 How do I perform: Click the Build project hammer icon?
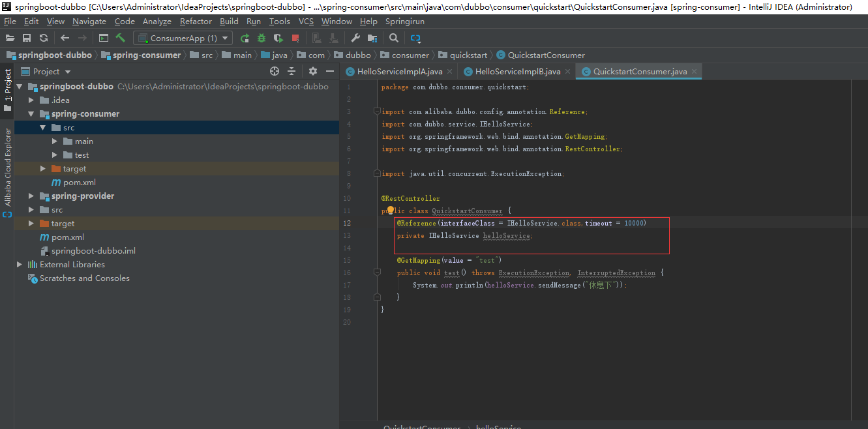[121, 38]
